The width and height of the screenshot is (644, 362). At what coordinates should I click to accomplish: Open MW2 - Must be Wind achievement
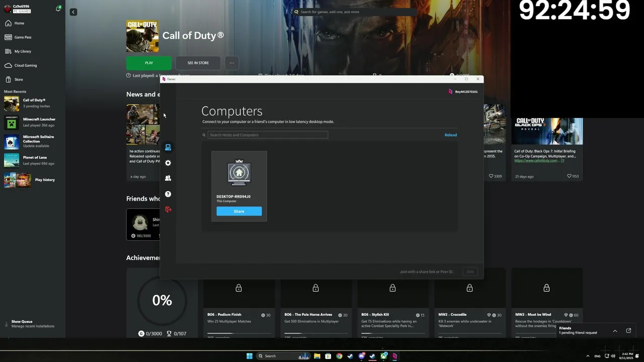(547, 302)
